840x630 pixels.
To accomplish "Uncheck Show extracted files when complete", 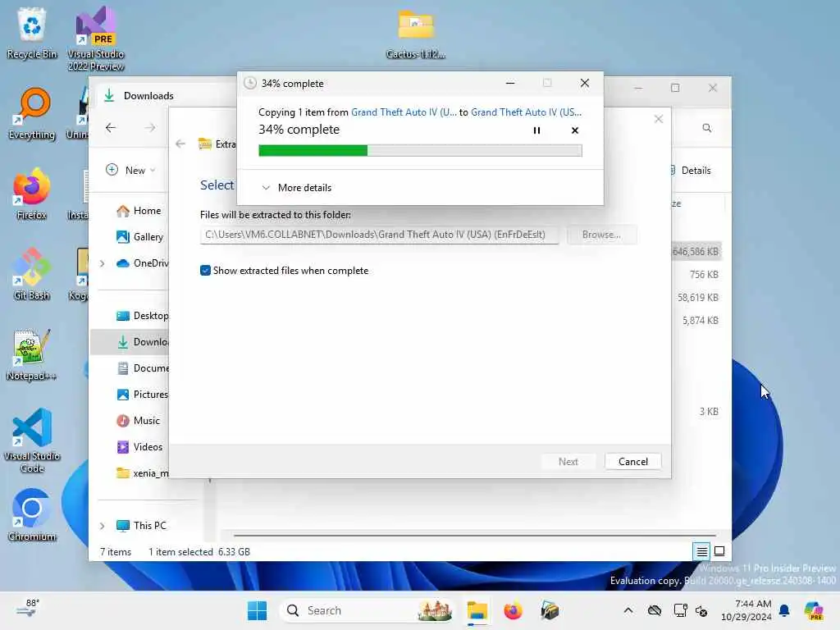I will tap(205, 271).
